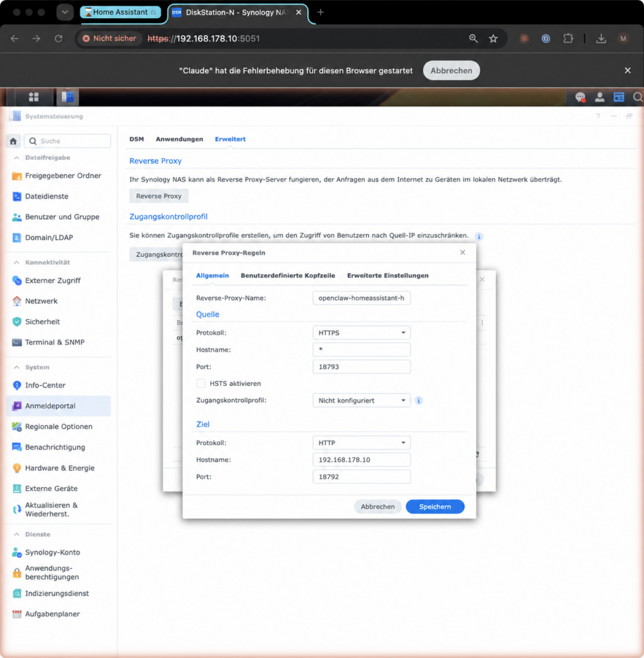Switch to Allgemein tab in dialog
The width and height of the screenshot is (644, 658).
[x=213, y=275]
